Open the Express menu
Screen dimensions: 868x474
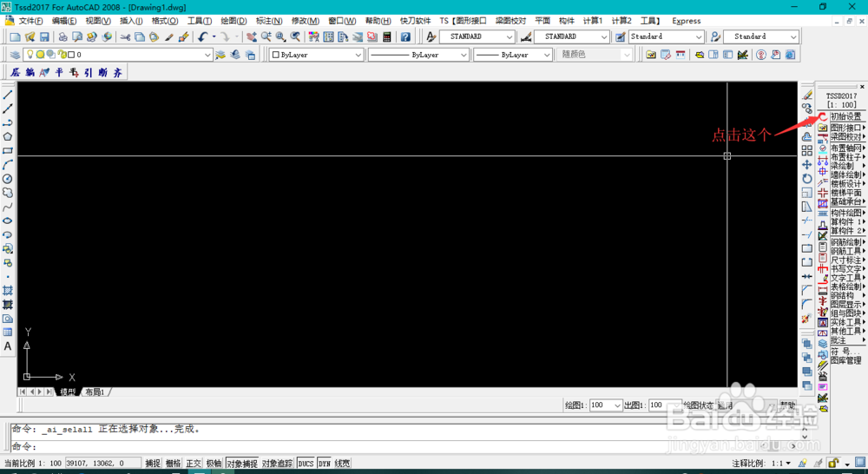click(687, 21)
